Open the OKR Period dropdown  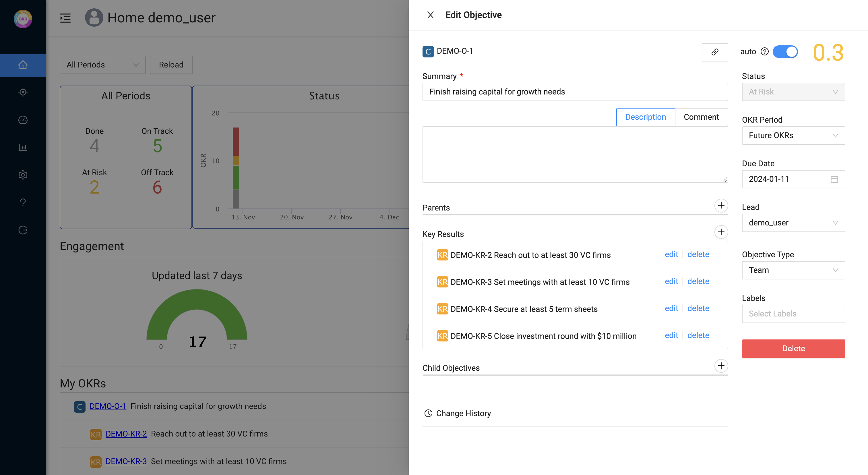(x=793, y=136)
